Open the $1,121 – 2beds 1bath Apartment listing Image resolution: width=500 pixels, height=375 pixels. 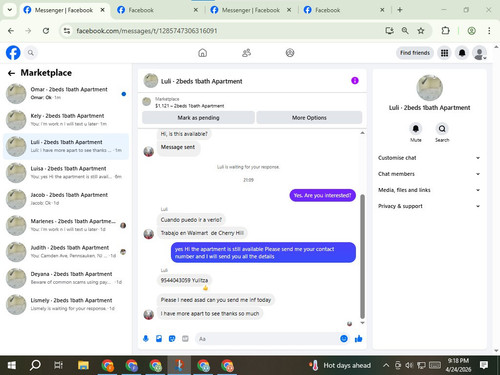pos(189,106)
